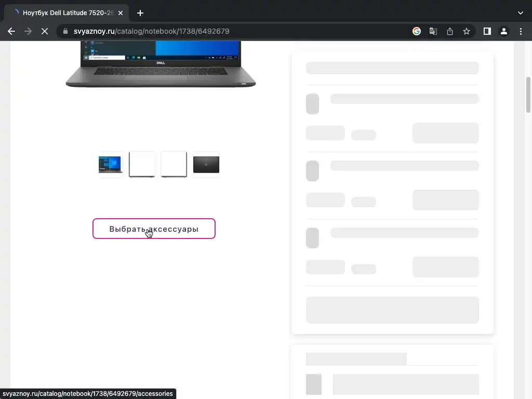
Task: Open the Chrome three-dot menu
Action: [521, 31]
